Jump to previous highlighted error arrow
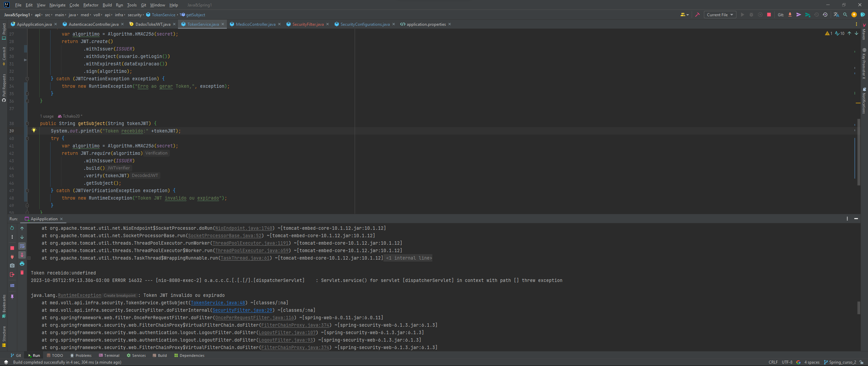 [849, 33]
